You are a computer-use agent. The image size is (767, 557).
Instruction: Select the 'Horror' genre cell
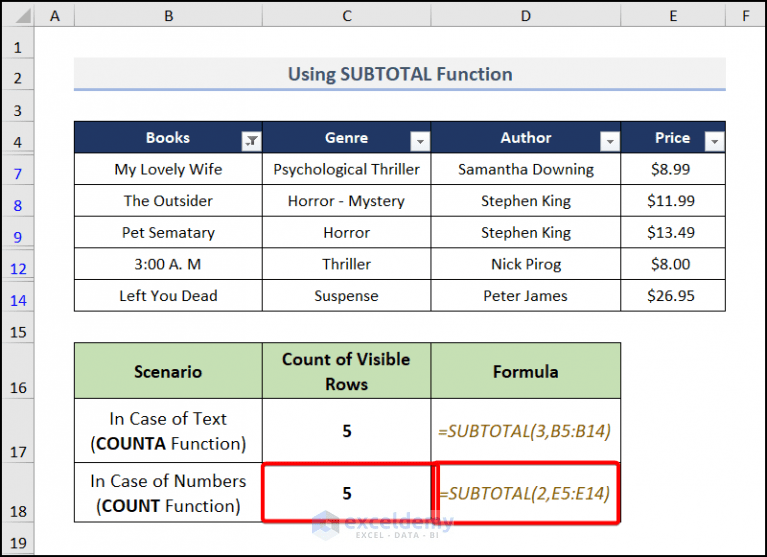tap(346, 232)
